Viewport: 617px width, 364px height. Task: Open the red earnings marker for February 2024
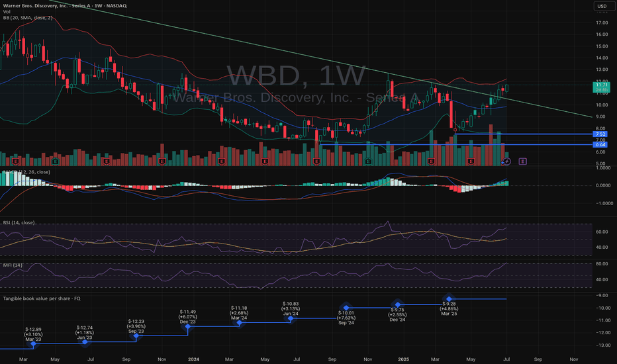222,161
